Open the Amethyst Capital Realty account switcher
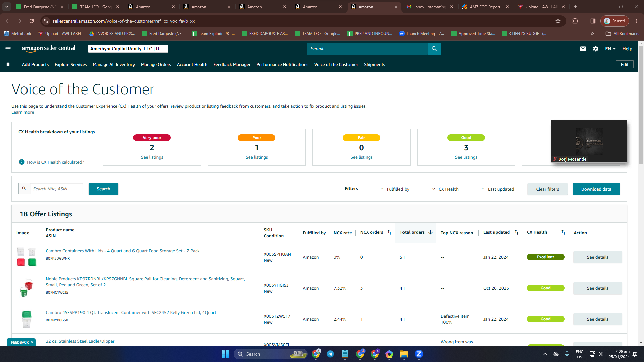This screenshot has width=644, height=362. (128, 49)
